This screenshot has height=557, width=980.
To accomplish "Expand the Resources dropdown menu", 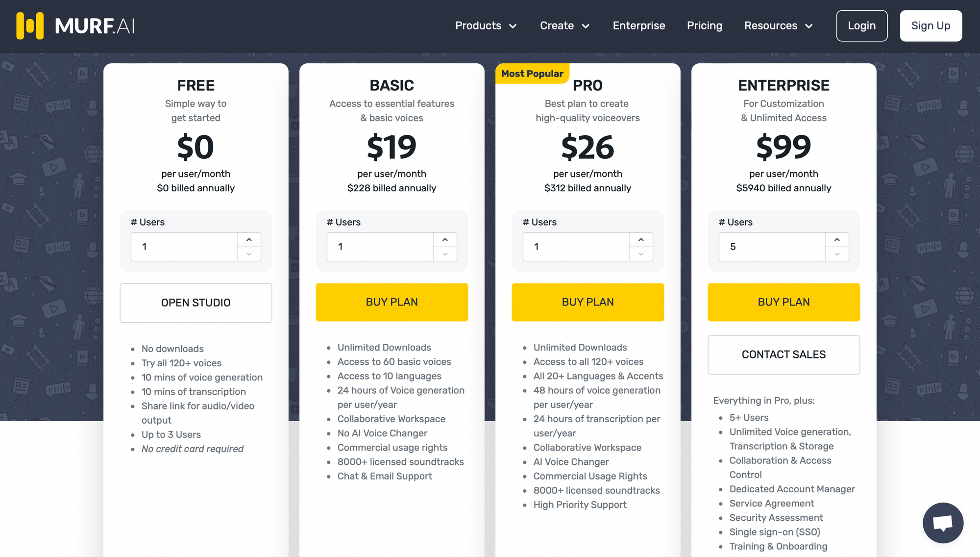I will [x=778, y=25].
